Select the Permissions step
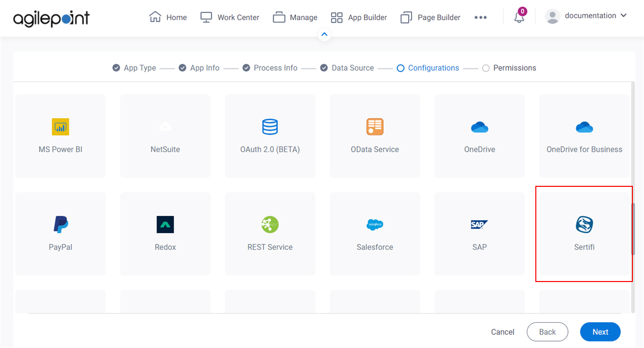Screen dimensions: 644x348 pyautogui.click(x=509, y=68)
